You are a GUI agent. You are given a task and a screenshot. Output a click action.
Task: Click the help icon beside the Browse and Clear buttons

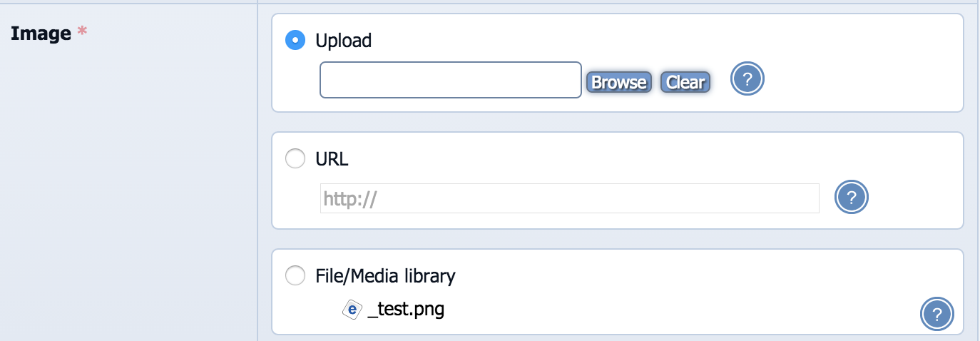coord(747,80)
